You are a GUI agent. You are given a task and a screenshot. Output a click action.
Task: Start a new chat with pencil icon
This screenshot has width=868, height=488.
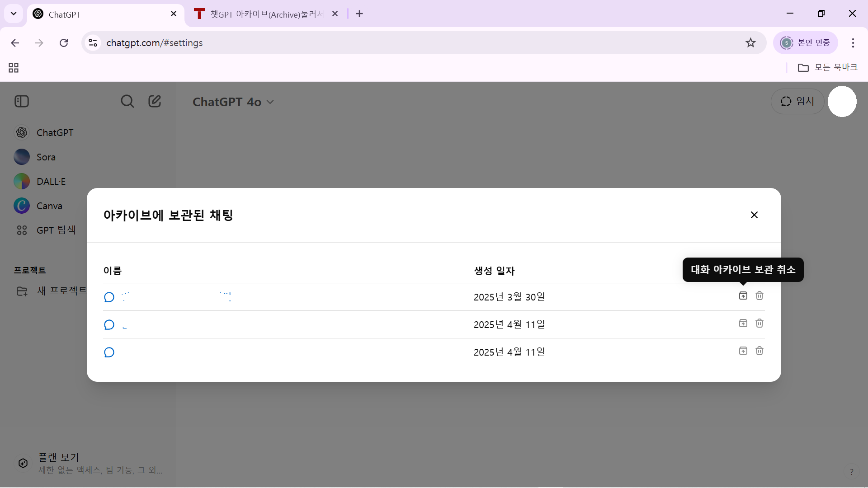point(155,101)
